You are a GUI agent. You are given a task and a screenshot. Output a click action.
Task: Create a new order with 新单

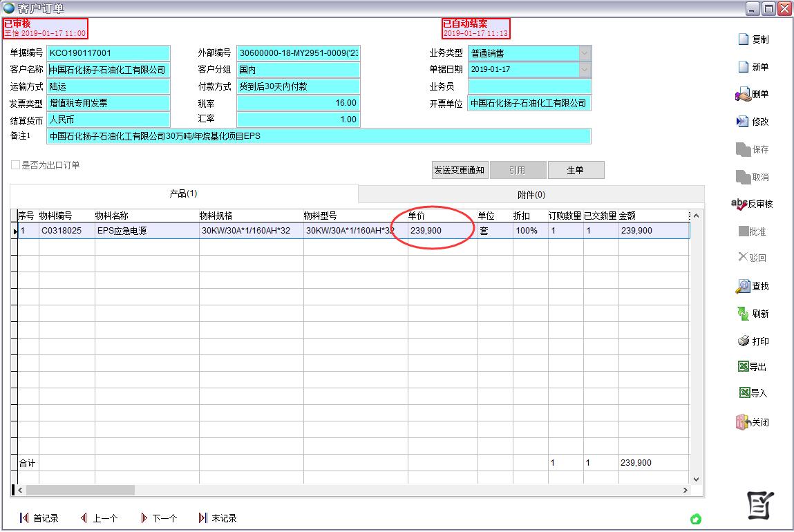pos(744,67)
